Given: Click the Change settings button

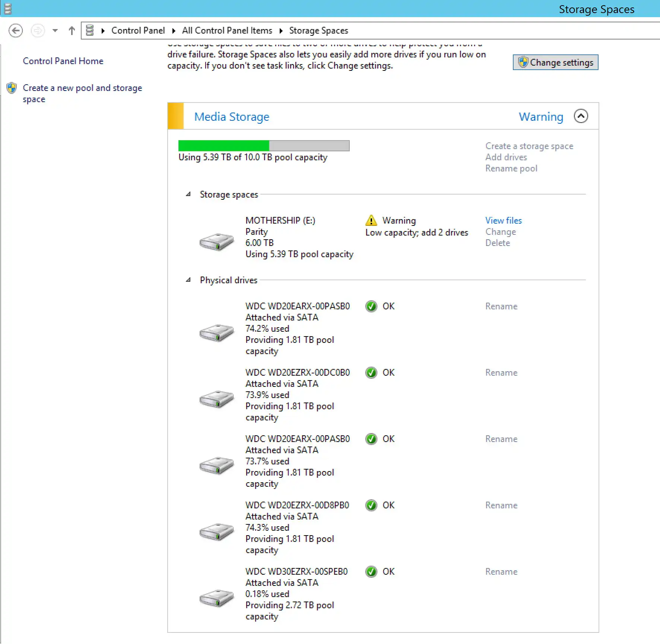Looking at the screenshot, I should (x=555, y=62).
